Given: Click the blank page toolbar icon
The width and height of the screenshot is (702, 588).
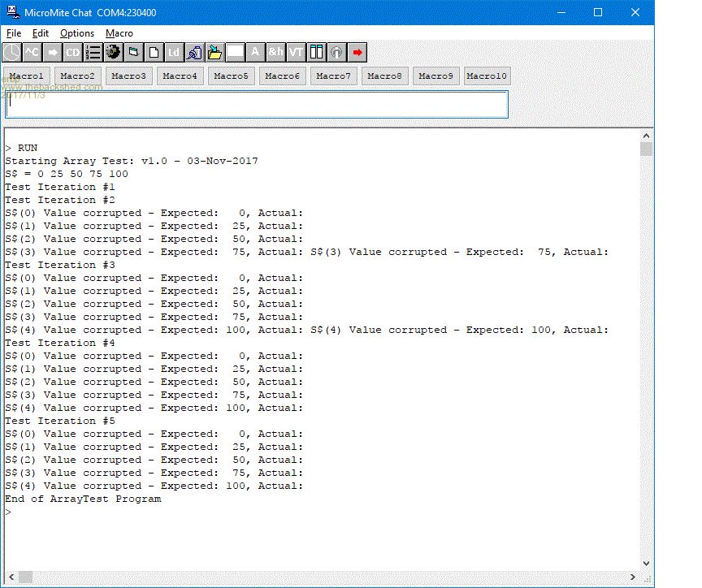Looking at the screenshot, I should pyautogui.click(x=154, y=53).
